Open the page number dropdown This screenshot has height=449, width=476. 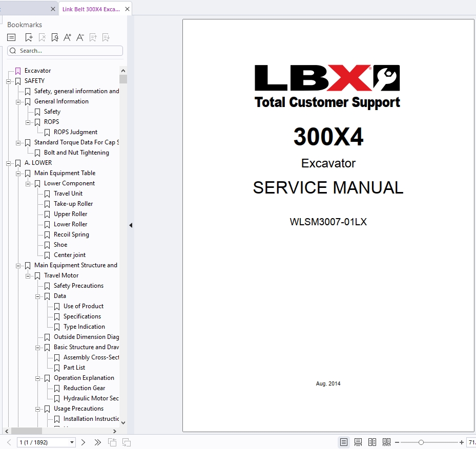click(x=72, y=442)
